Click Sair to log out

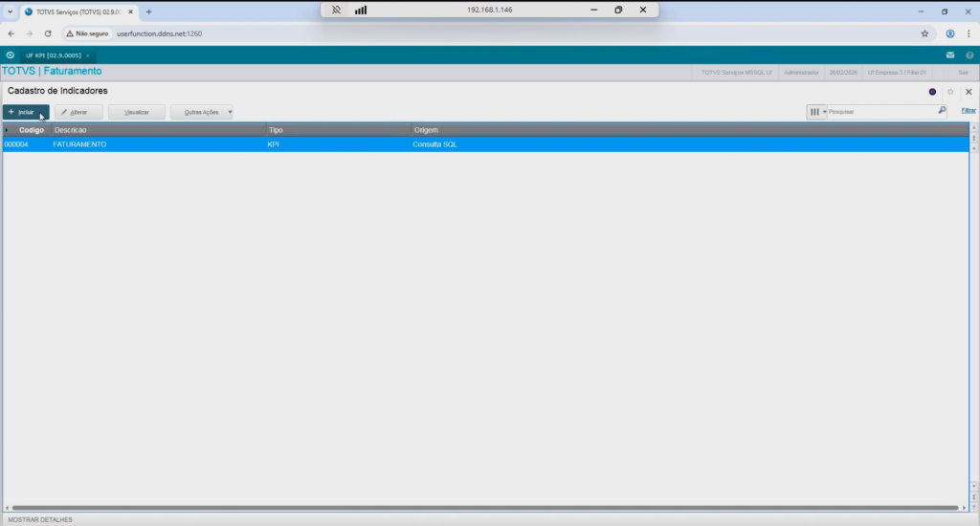(x=963, y=72)
